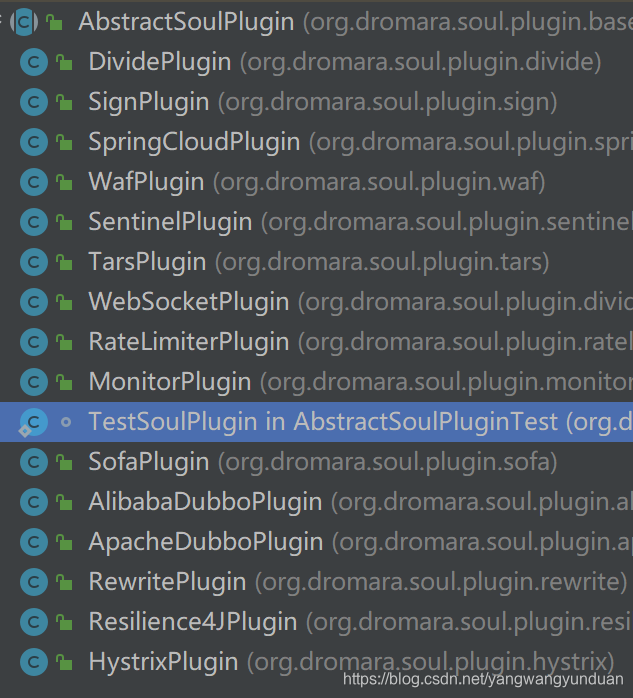The width and height of the screenshot is (633, 698).
Task: Click the class icon beside MonitorPlugin
Action: (x=34, y=382)
